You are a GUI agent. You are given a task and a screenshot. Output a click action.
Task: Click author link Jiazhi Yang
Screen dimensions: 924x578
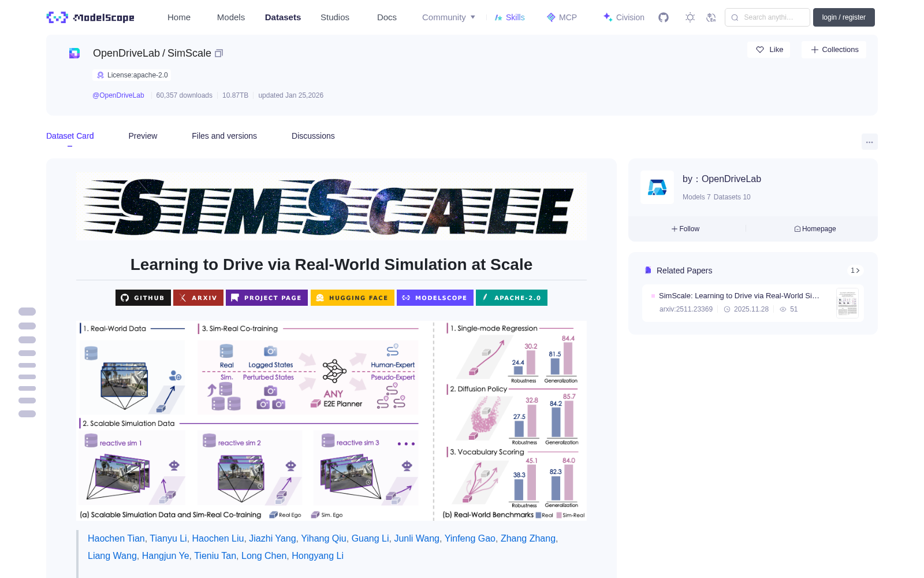point(273,538)
